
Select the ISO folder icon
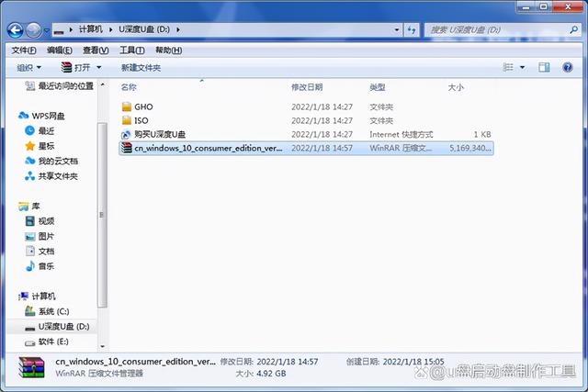[x=127, y=120]
